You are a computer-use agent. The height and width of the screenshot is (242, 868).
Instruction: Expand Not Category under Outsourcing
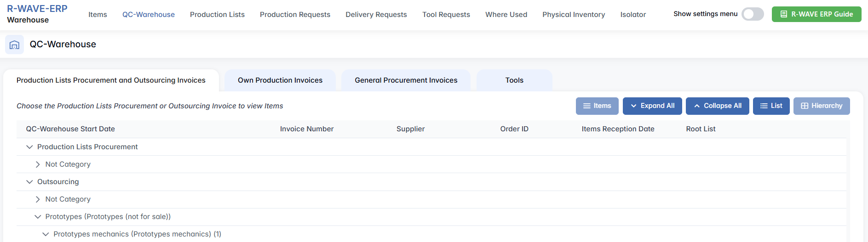coord(38,199)
